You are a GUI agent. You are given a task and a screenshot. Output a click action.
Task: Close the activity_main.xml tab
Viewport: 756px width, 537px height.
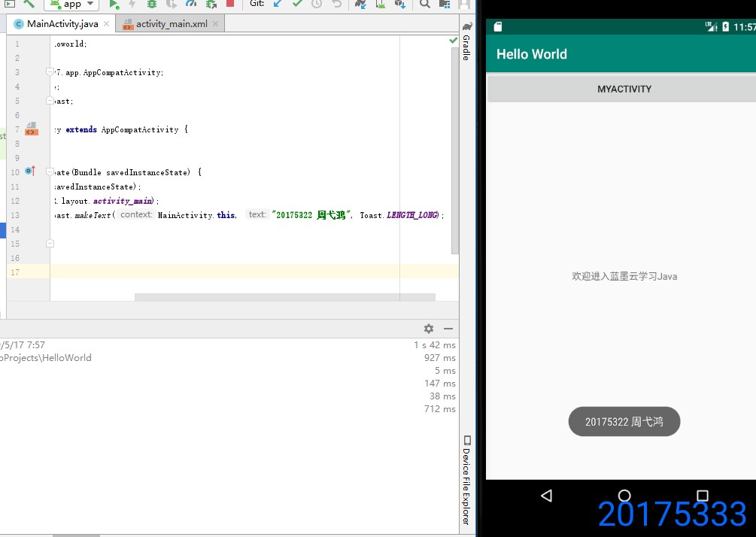click(216, 23)
